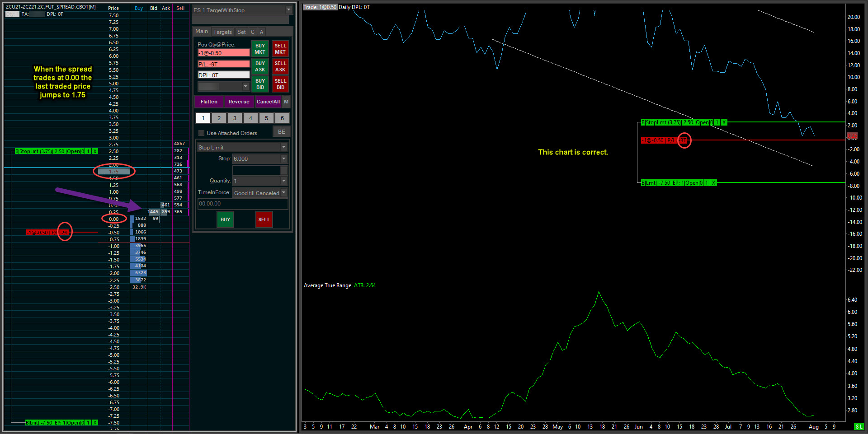Image resolution: width=868 pixels, height=434 pixels.
Task: Click the SELL MKT button
Action: point(280,49)
